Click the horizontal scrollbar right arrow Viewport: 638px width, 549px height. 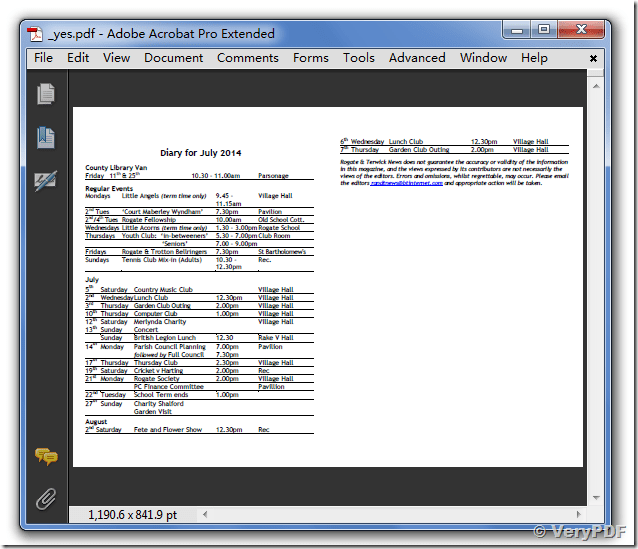tap(579, 514)
